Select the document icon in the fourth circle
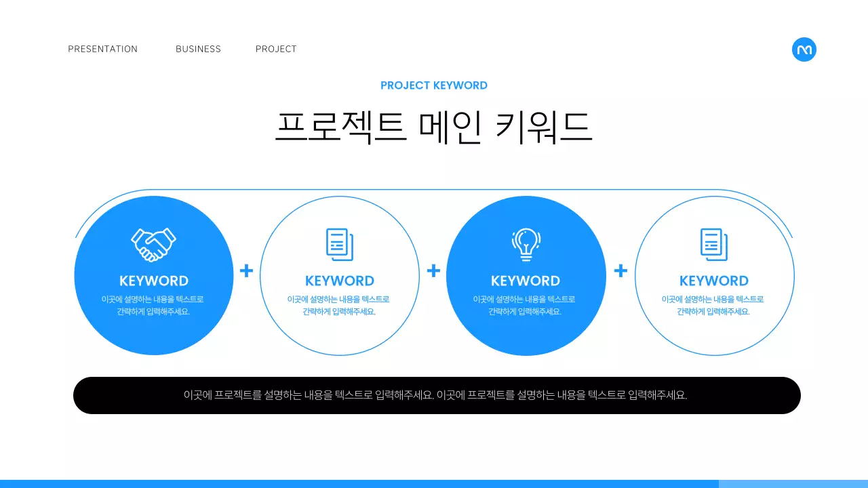Image resolution: width=868 pixels, height=488 pixels. pyautogui.click(x=715, y=245)
